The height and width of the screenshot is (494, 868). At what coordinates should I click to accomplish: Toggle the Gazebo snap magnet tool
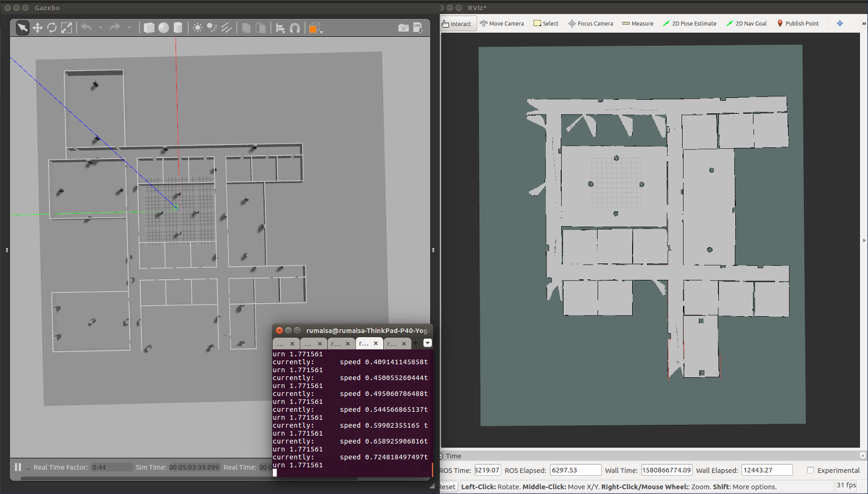pos(295,28)
